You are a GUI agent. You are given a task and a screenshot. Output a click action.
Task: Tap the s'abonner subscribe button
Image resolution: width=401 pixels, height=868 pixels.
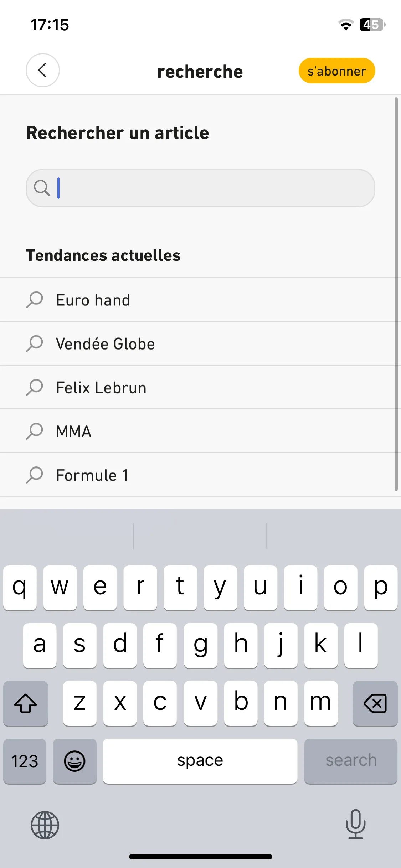(337, 71)
